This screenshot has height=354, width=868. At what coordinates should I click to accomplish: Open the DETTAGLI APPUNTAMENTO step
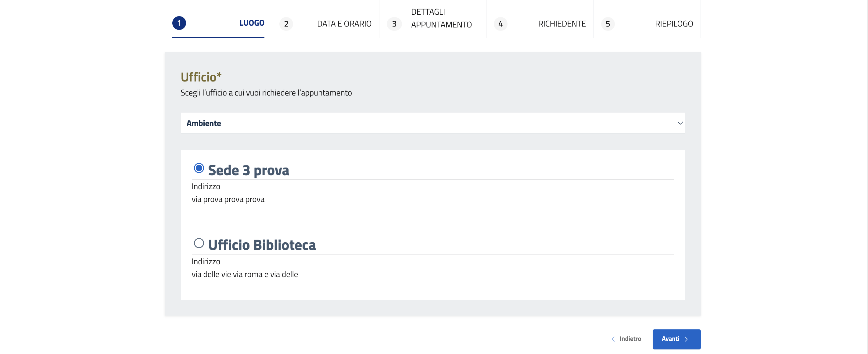(441, 18)
